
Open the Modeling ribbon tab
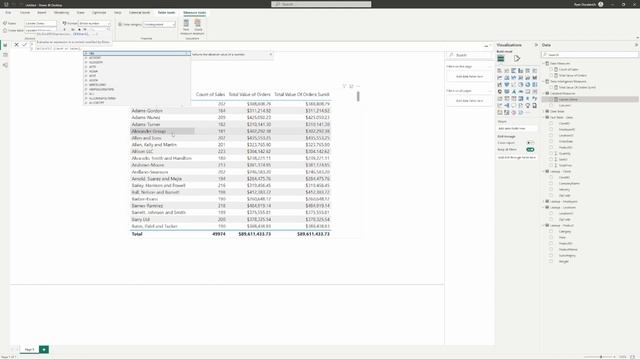pos(61,13)
